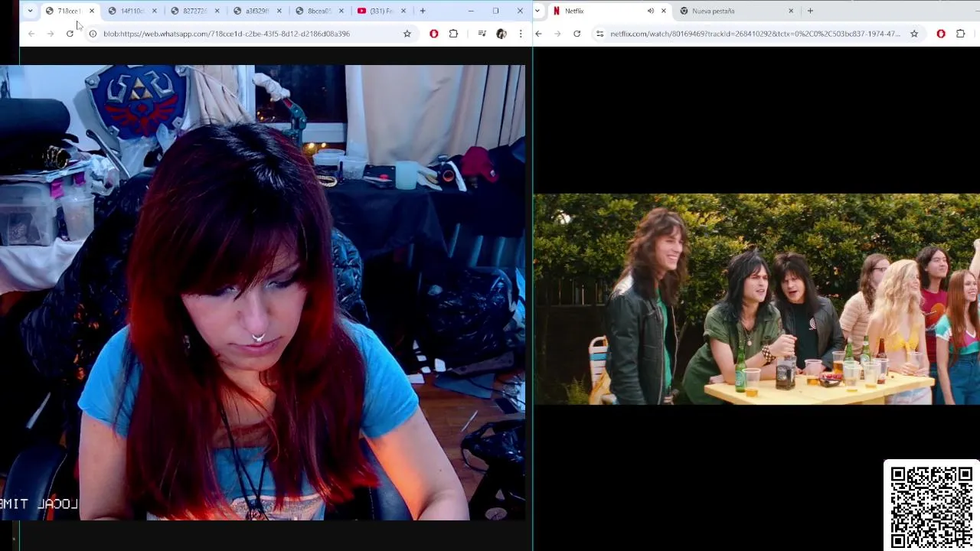Close the Nueva pestaña tab
Viewport: 980px width, 551px height.
click(791, 11)
